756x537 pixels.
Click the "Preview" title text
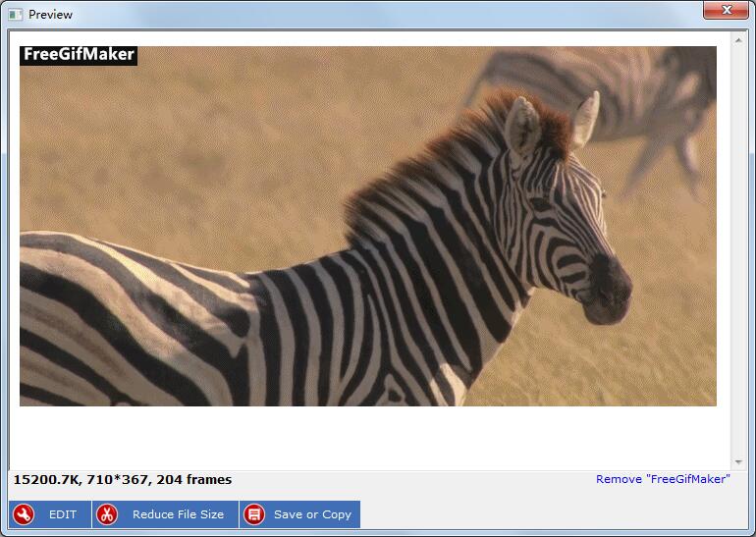pos(50,15)
